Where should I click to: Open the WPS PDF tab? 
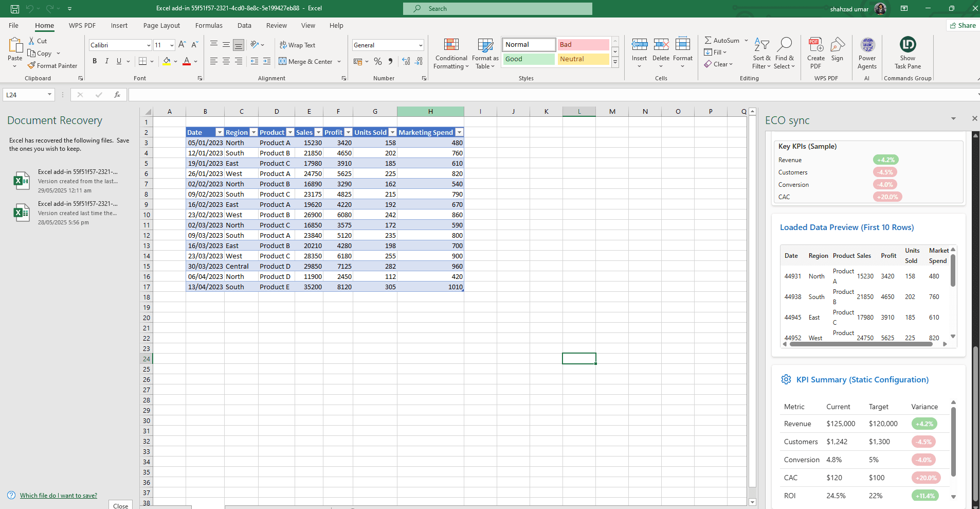click(x=82, y=25)
